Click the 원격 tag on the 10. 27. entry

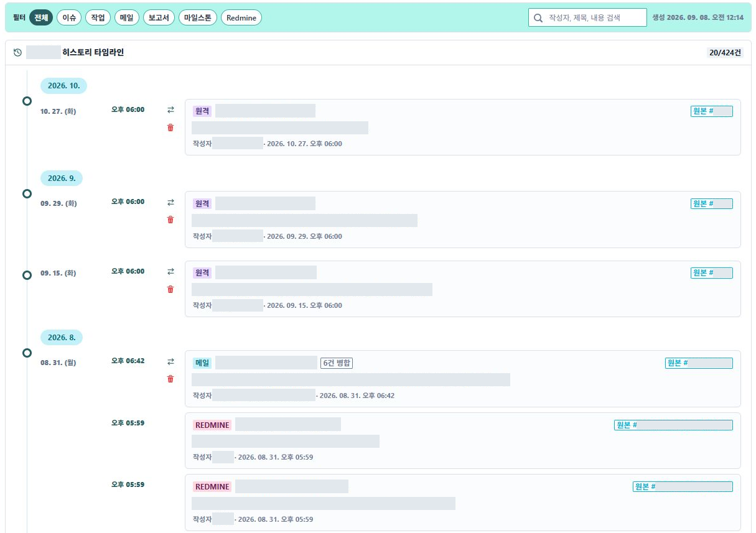[202, 111]
